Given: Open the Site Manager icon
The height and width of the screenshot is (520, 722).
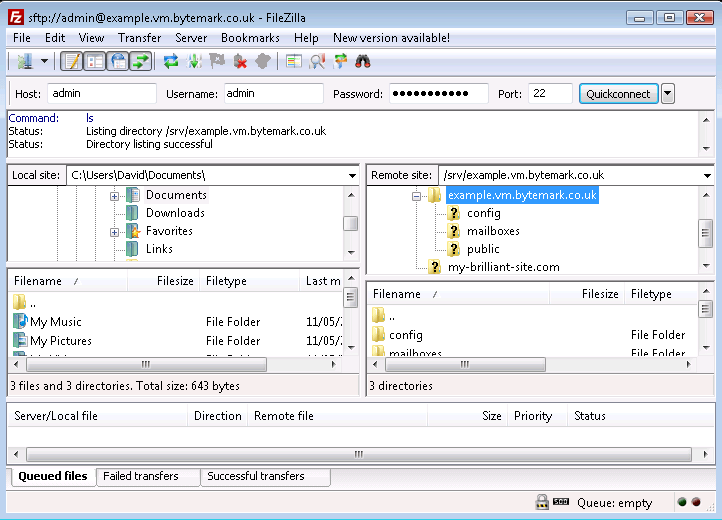Looking at the screenshot, I should point(20,61).
